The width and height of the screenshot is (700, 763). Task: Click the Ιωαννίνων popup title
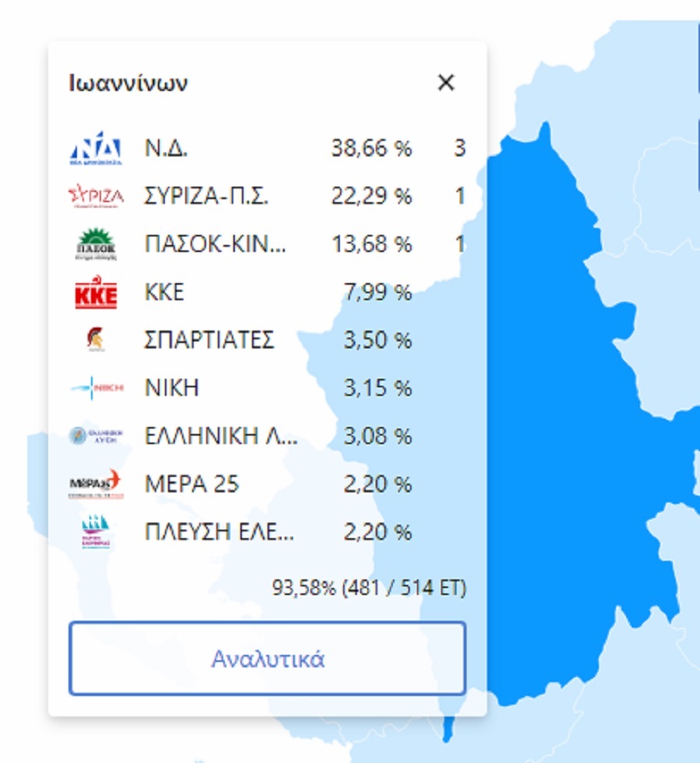point(128,83)
